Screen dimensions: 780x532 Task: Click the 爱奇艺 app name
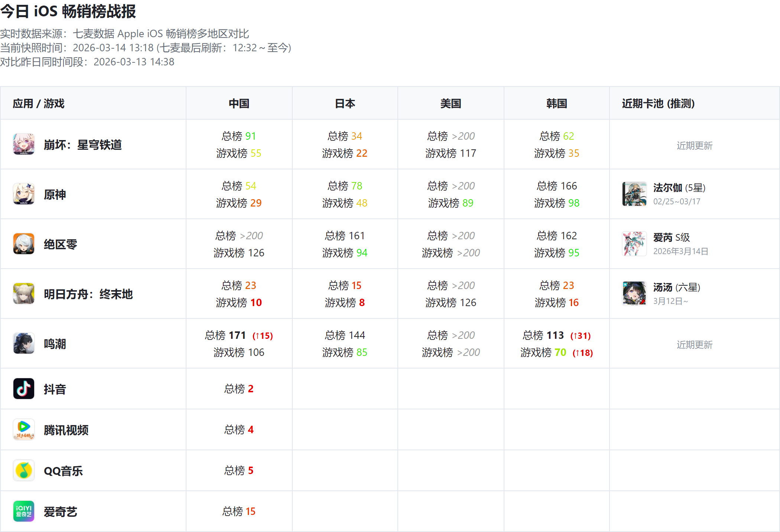pyautogui.click(x=61, y=512)
